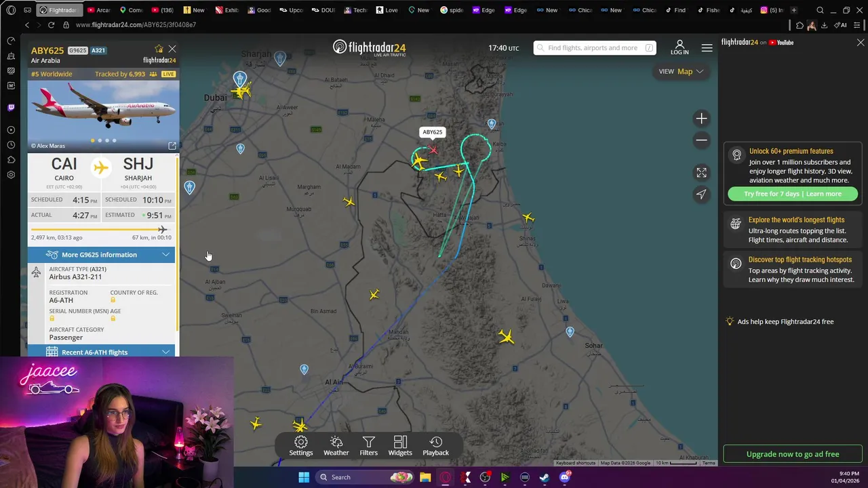Toggle fullscreen map view
Screen dimensions: 868x488
click(x=702, y=173)
